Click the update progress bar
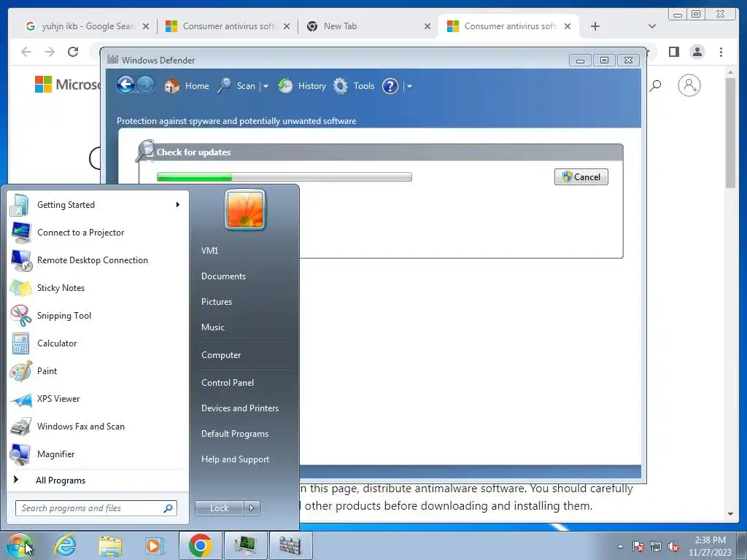This screenshot has height=560, width=747. (x=284, y=176)
